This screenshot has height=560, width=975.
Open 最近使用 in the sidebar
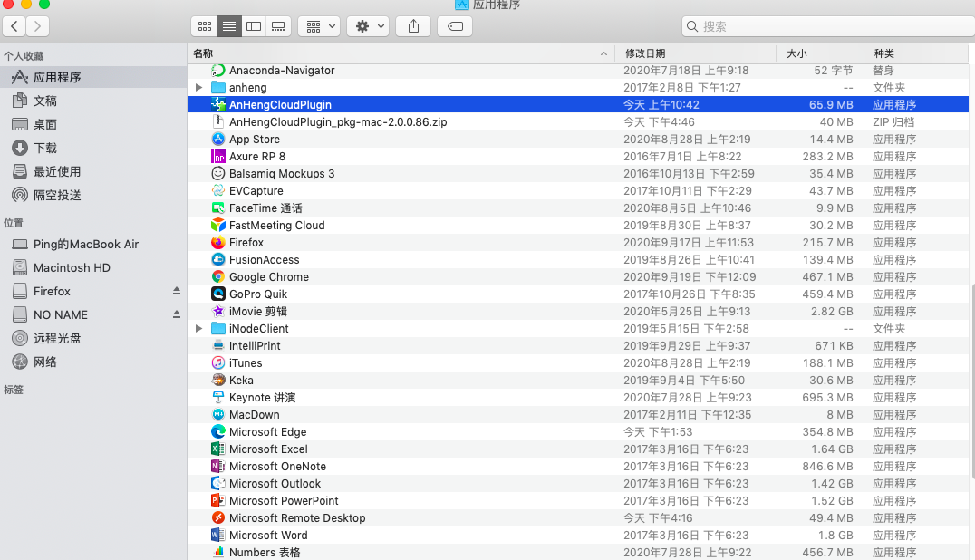93,171
